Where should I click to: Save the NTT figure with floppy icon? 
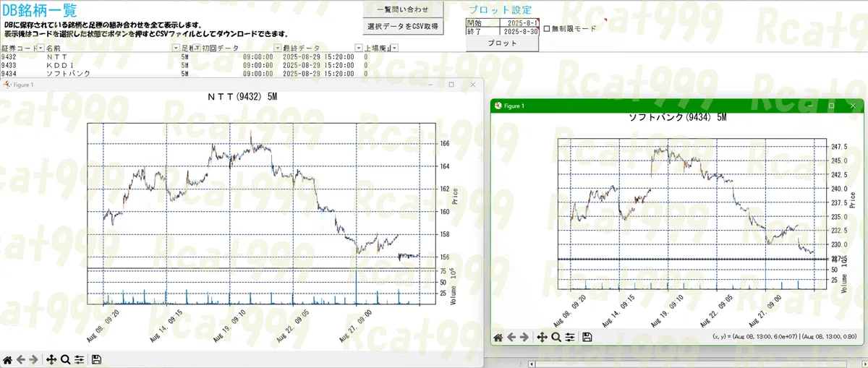click(96, 359)
